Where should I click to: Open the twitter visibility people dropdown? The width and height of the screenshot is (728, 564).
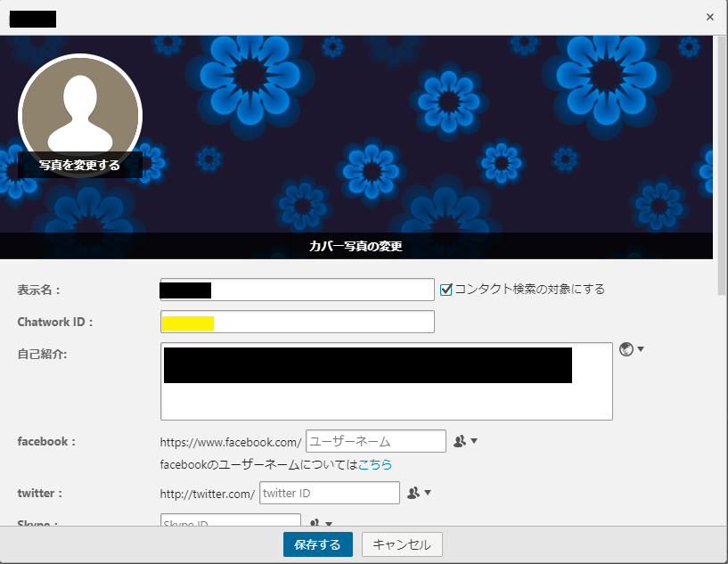tap(419, 493)
